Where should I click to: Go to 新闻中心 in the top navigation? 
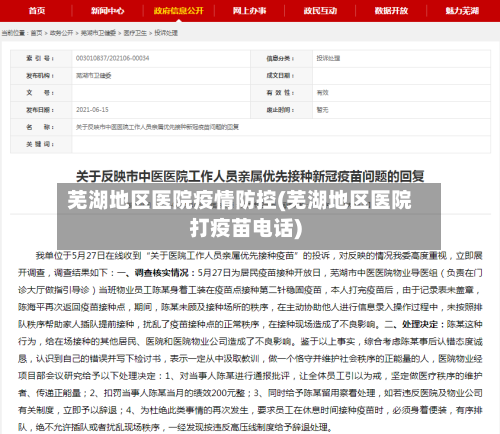coord(107,11)
